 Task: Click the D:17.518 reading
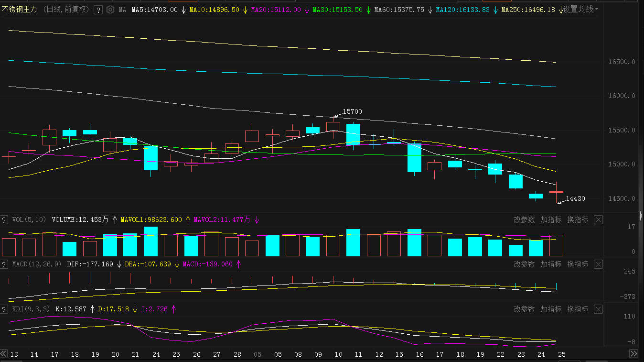[114, 309]
